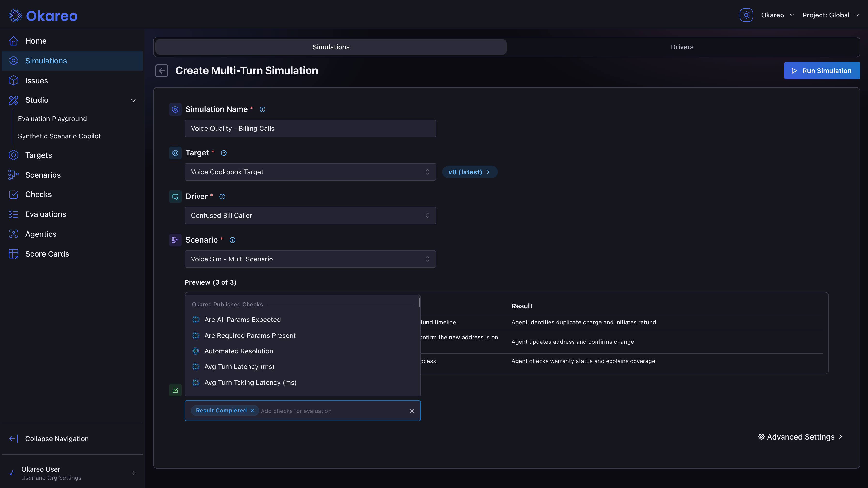Click the Collapse Navigation arrow icon
Image resolution: width=868 pixels, height=488 pixels.
click(14, 438)
